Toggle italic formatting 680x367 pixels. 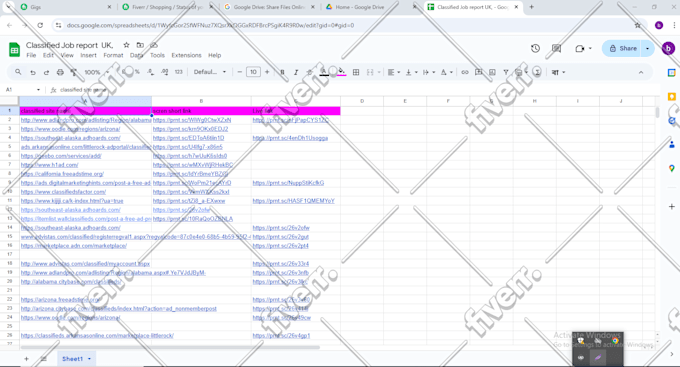296,72
